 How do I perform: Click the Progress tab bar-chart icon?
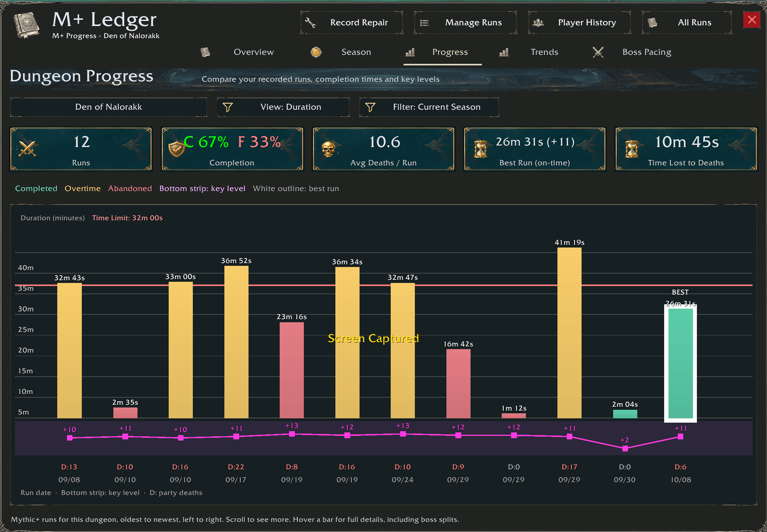(x=410, y=52)
